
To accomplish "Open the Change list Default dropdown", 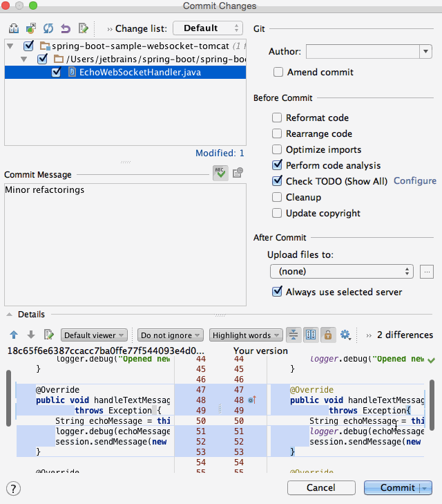I will coord(208,28).
